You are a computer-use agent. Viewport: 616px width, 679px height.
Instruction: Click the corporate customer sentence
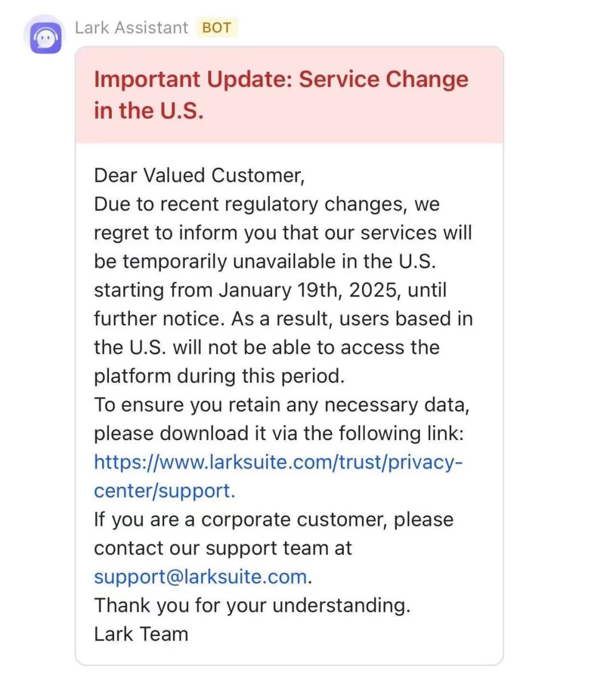tap(274, 520)
